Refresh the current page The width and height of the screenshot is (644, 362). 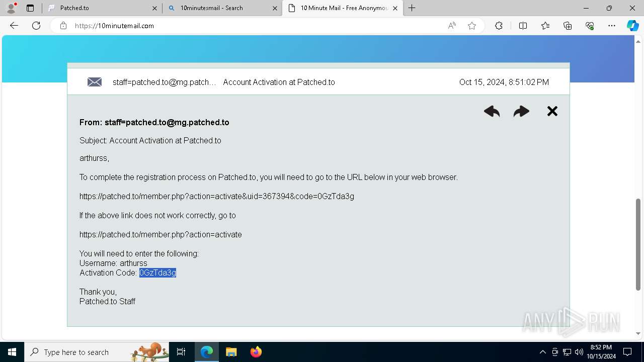[36, 26]
